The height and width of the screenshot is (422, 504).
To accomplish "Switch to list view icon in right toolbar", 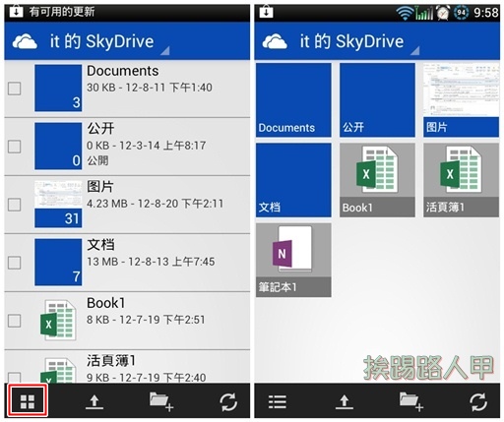I will pyautogui.click(x=278, y=401).
